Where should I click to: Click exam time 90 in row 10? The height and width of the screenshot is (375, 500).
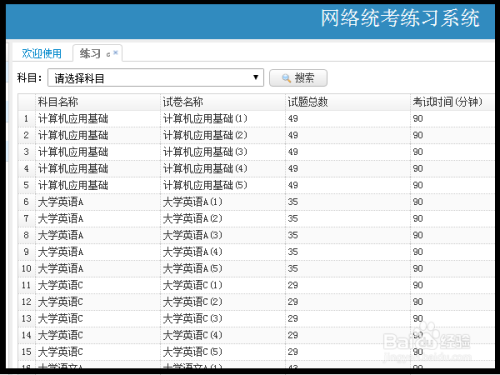pyautogui.click(x=418, y=269)
